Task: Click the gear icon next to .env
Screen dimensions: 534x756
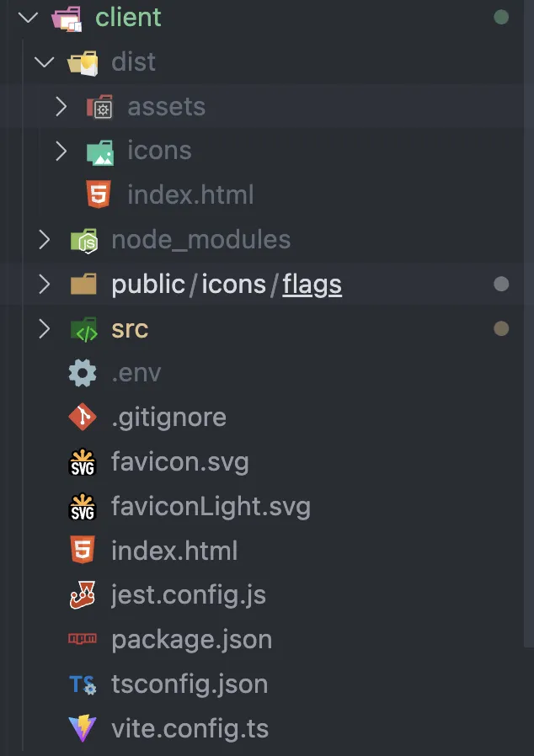Action: (83, 373)
